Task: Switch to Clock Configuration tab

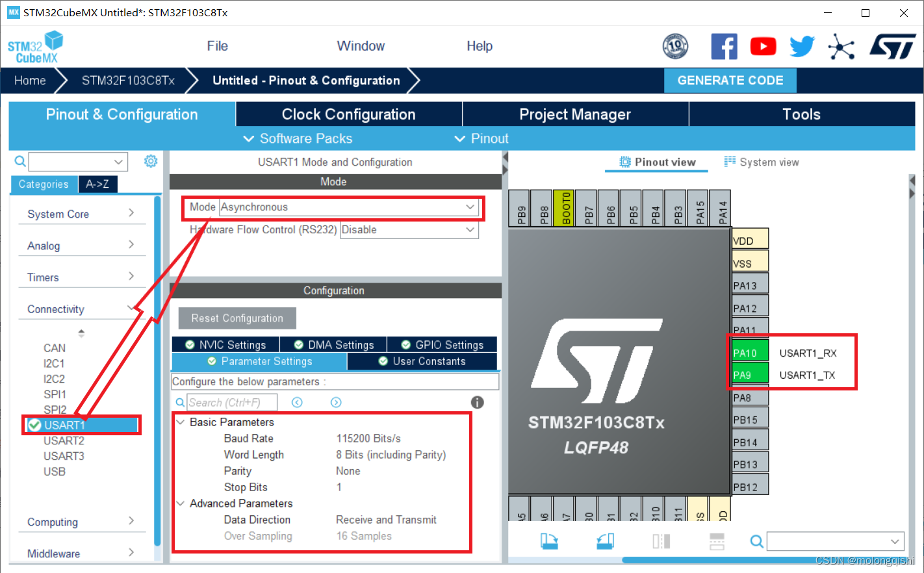Action: click(x=349, y=114)
